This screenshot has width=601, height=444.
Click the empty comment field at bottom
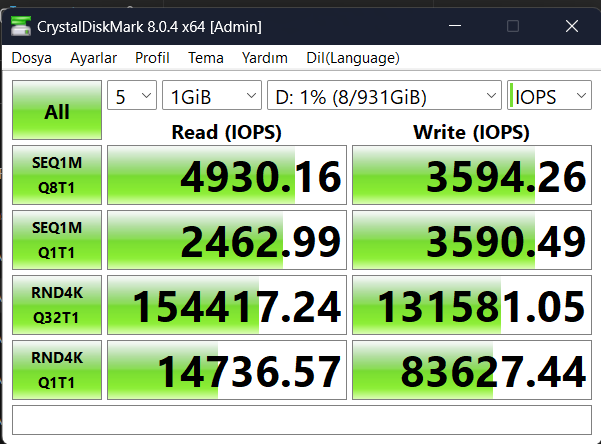pos(302,420)
